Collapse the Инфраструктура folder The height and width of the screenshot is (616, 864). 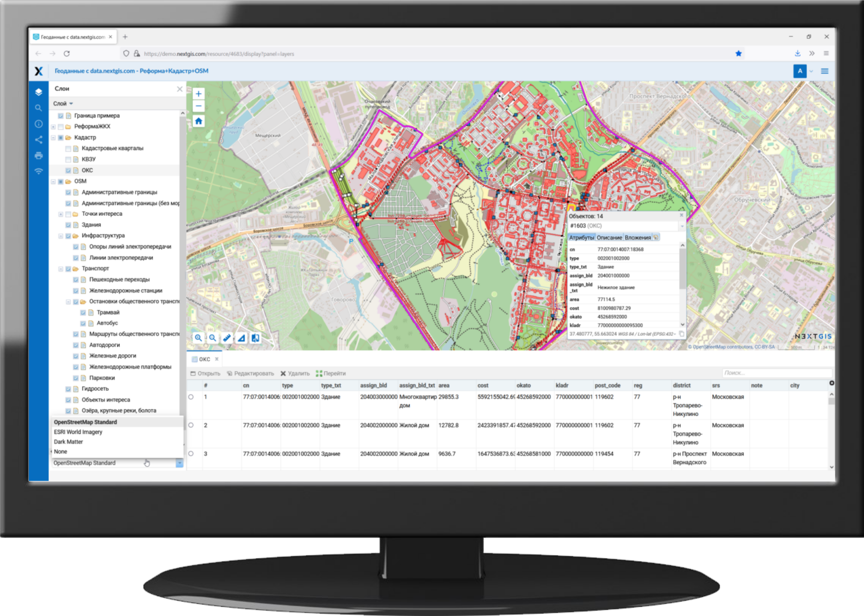[x=61, y=236]
